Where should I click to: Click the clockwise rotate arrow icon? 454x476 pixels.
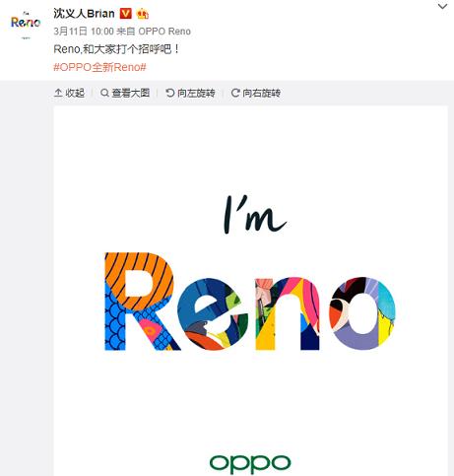pyautogui.click(x=235, y=93)
